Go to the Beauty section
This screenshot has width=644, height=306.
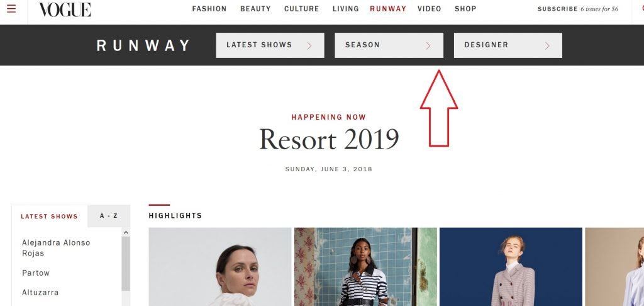[x=255, y=9]
